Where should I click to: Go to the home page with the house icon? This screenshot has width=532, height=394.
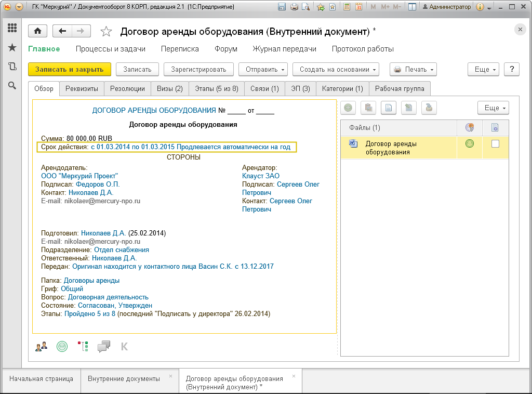[37, 31]
